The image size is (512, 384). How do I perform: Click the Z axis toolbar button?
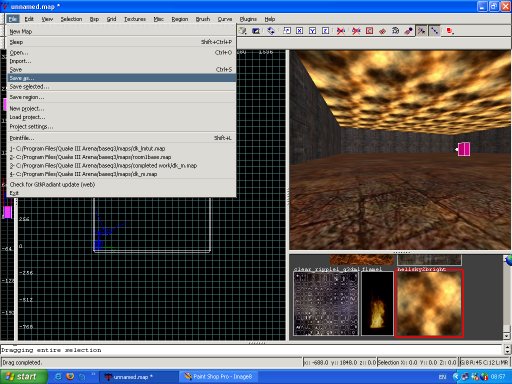click(325, 31)
